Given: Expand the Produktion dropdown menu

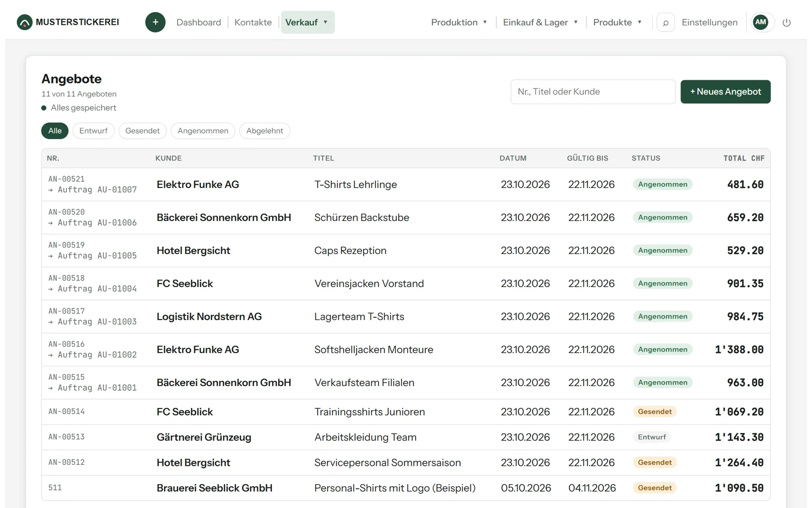Looking at the screenshot, I should coord(459,22).
